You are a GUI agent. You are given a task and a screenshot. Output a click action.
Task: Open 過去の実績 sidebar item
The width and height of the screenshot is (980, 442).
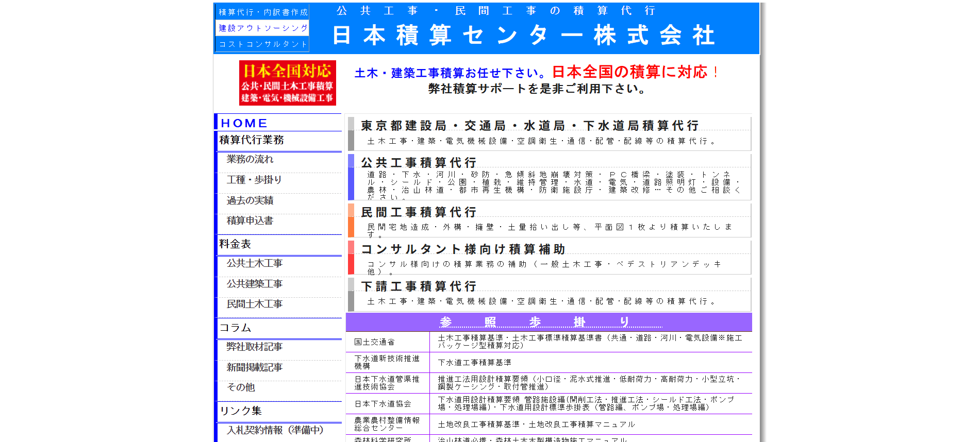[250, 200]
